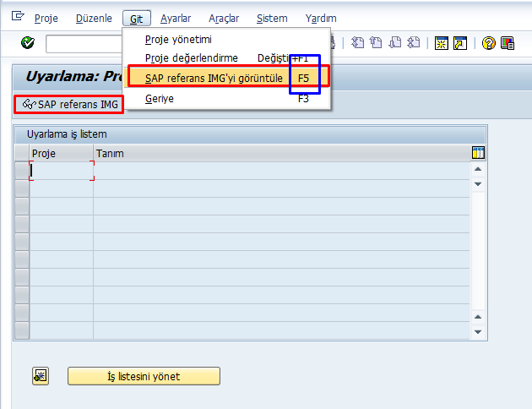Select Geriye in the Git menu
Viewport: 532px width, 409px height.
coord(226,98)
